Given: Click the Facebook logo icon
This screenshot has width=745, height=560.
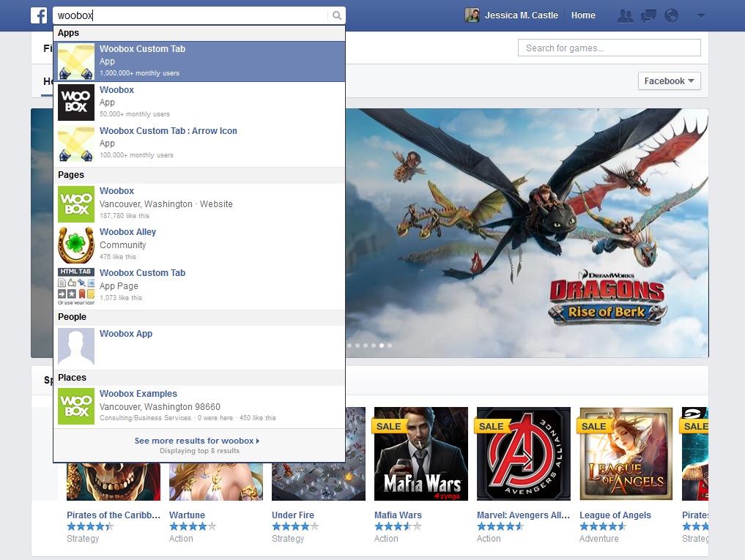Looking at the screenshot, I should tap(39, 15).
